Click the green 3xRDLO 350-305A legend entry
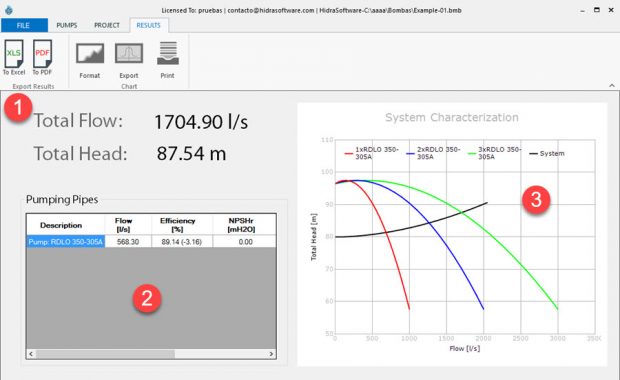The height and width of the screenshot is (380, 620). click(x=495, y=153)
